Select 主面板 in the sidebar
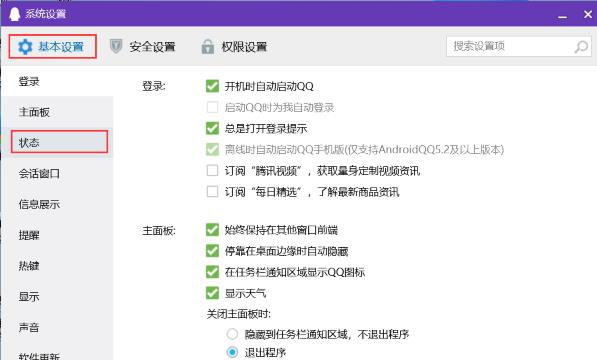The image size is (597, 360). click(x=57, y=112)
